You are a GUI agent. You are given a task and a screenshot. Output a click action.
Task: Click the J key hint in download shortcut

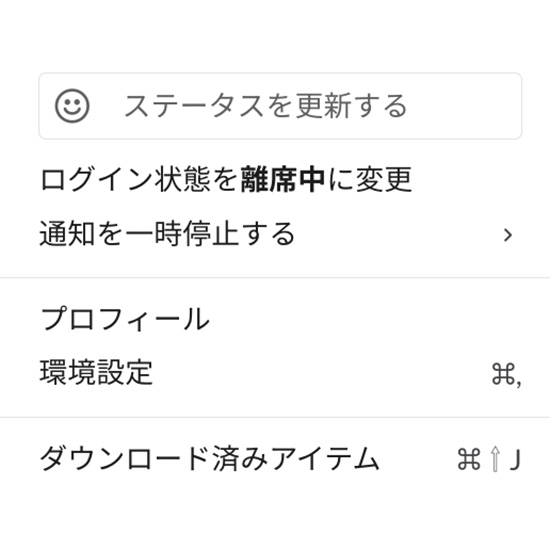pyautogui.click(x=515, y=459)
